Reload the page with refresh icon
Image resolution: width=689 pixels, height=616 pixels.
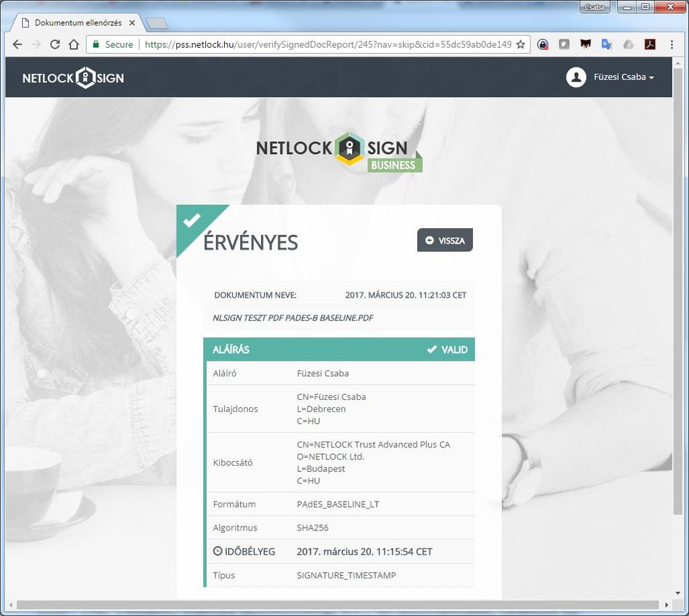[x=55, y=44]
